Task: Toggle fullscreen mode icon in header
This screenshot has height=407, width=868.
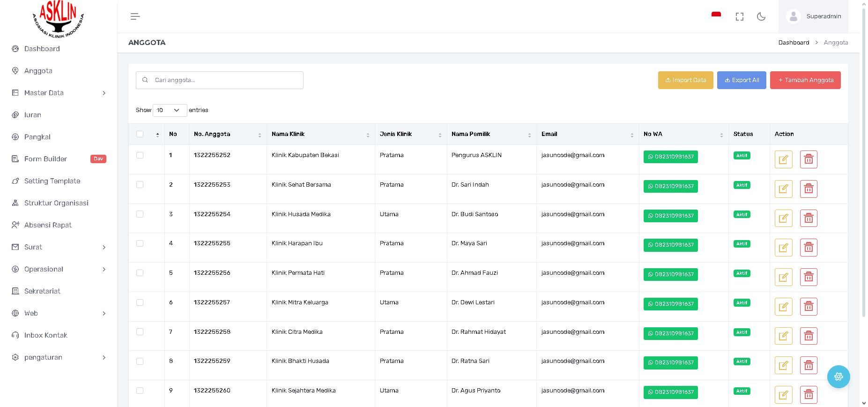Action: [x=739, y=16]
